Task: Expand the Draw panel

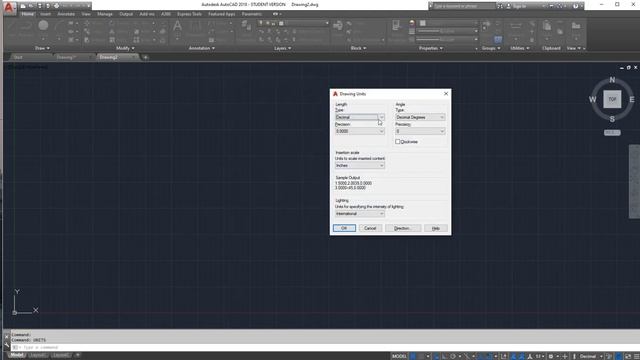Action: (42, 48)
